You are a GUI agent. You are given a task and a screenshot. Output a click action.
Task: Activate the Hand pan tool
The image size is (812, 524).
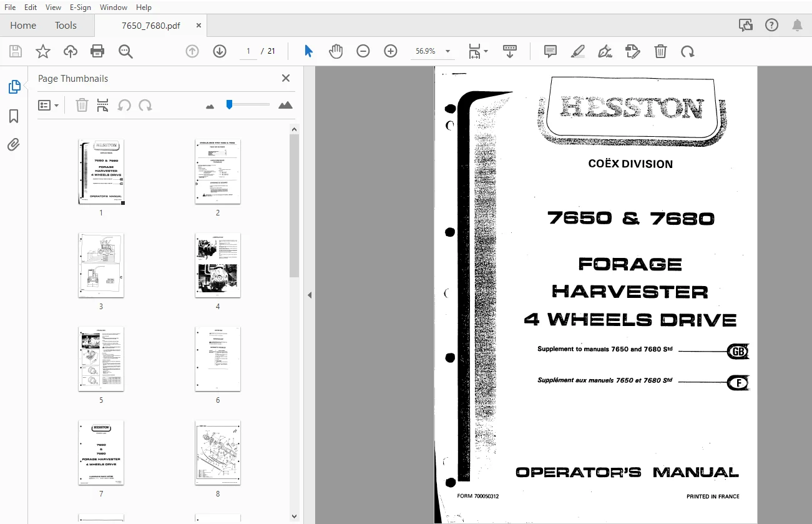pos(336,51)
